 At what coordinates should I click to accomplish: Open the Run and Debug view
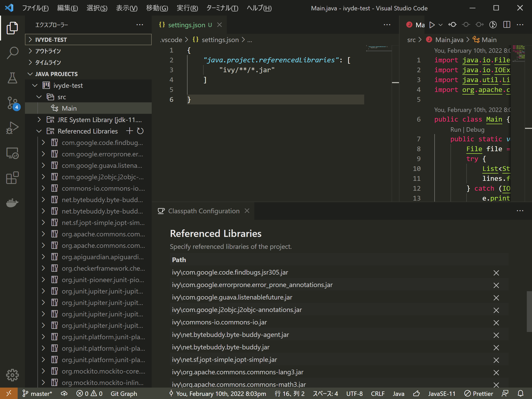(x=12, y=128)
